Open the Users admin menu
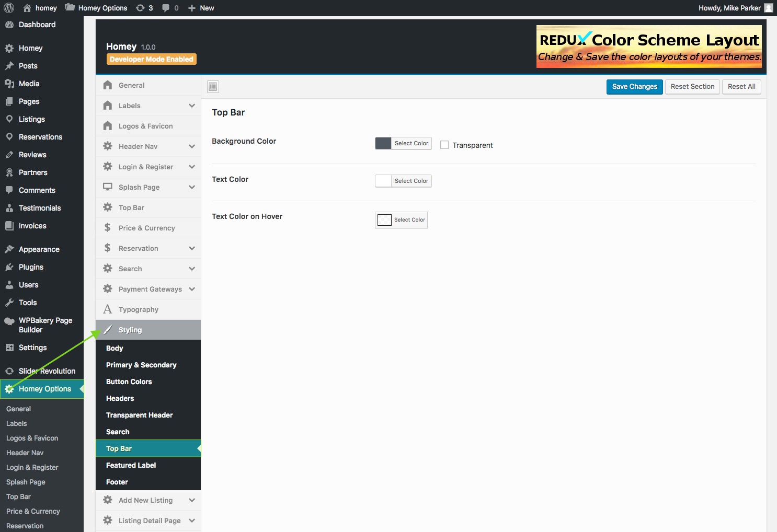The image size is (777, 532). pos(42,285)
